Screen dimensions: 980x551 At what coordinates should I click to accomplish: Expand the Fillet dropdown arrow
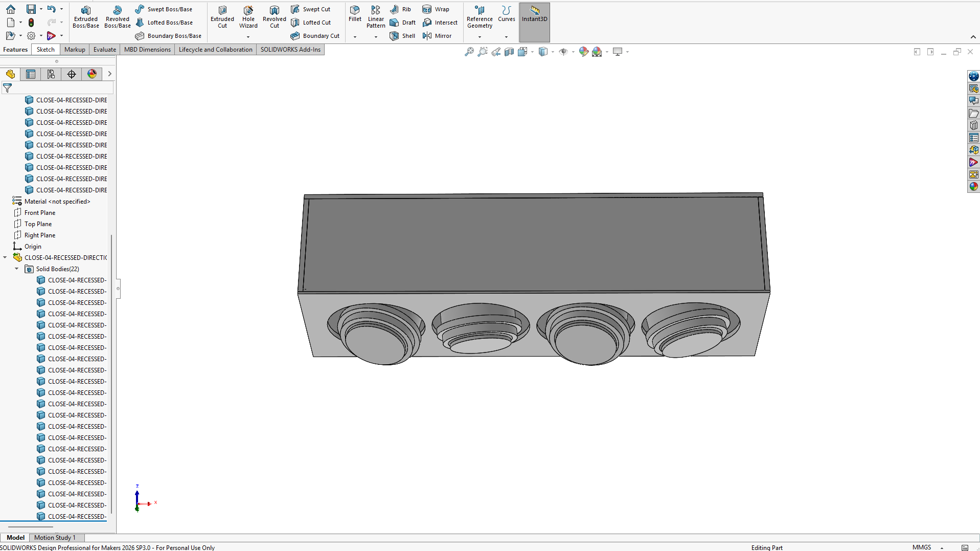point(355,37)
